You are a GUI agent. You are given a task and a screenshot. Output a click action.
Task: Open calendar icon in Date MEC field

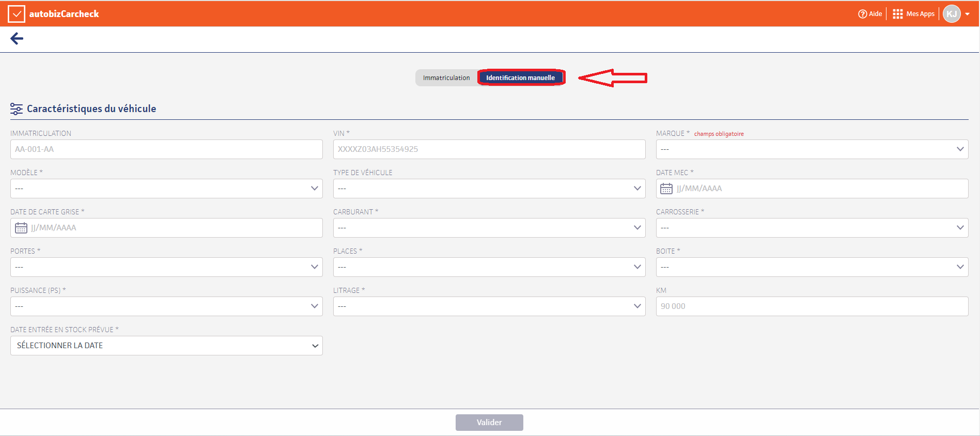click(x=666, y=189)
